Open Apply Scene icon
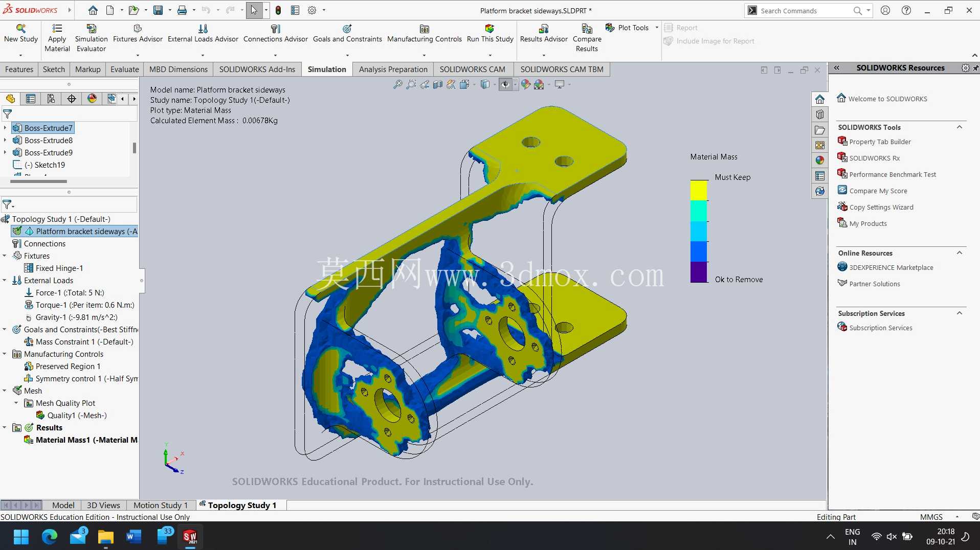 tap(539, 84)
